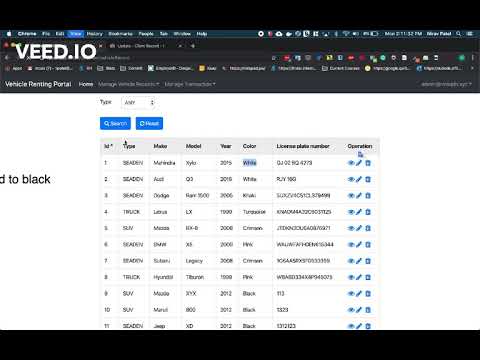Delete the BMW X5 record

pos(368,245)
